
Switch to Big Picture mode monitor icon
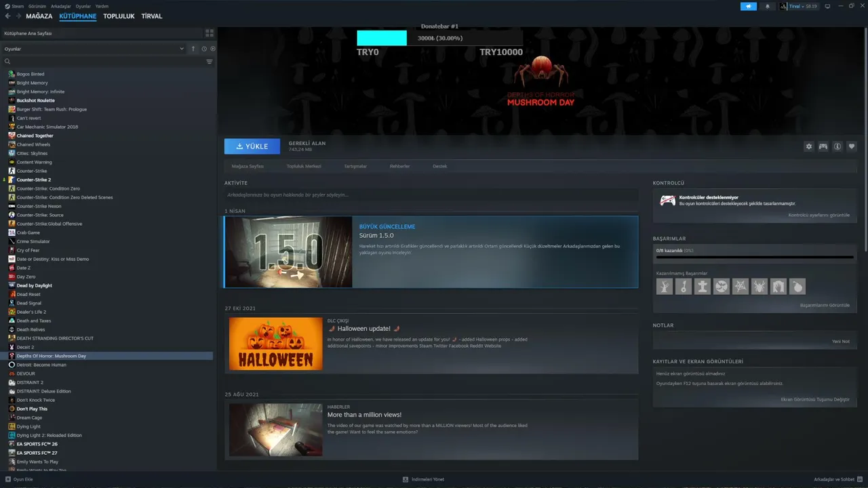pos(827,6)
